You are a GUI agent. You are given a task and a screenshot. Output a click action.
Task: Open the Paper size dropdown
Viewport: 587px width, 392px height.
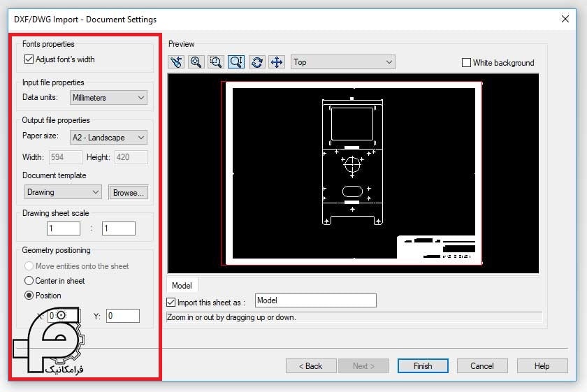coord(108,138)
